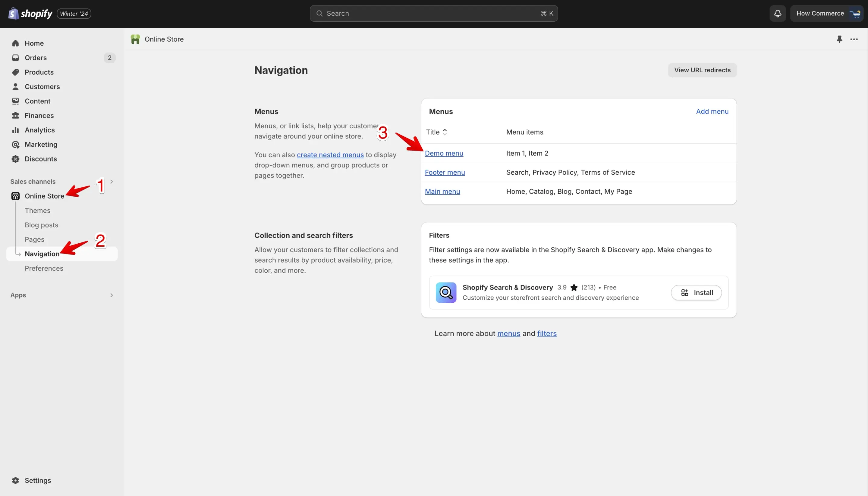Click the Shopify Search & Discovery app title
Viewport: 868px width, 496px height.
(x=508, y=287)
